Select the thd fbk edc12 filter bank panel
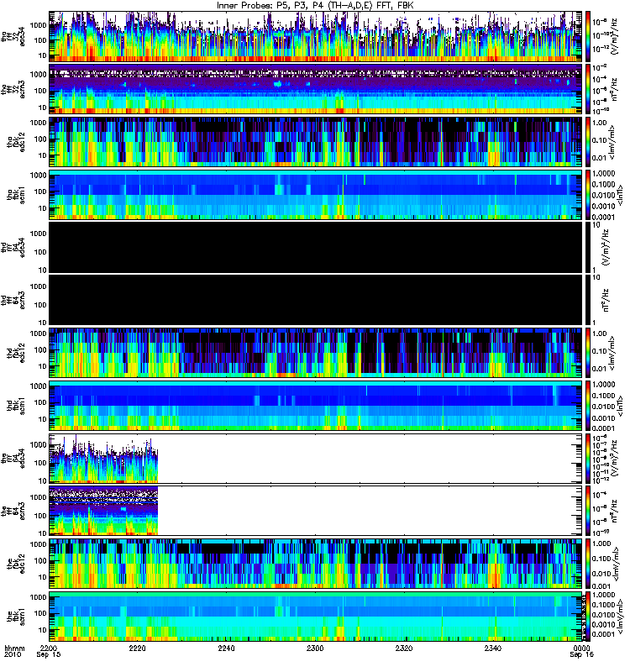This screenshot has width=630, height=672. [316, 353]
